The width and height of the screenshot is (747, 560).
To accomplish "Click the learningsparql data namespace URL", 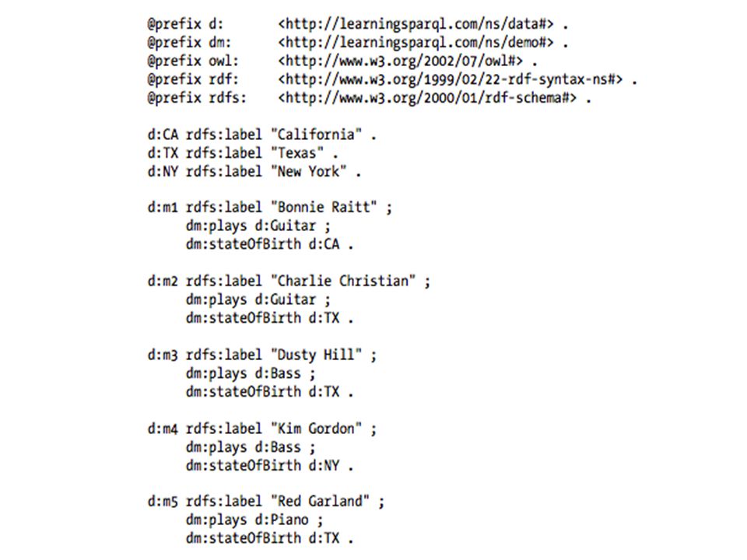I will click(416, 24).
